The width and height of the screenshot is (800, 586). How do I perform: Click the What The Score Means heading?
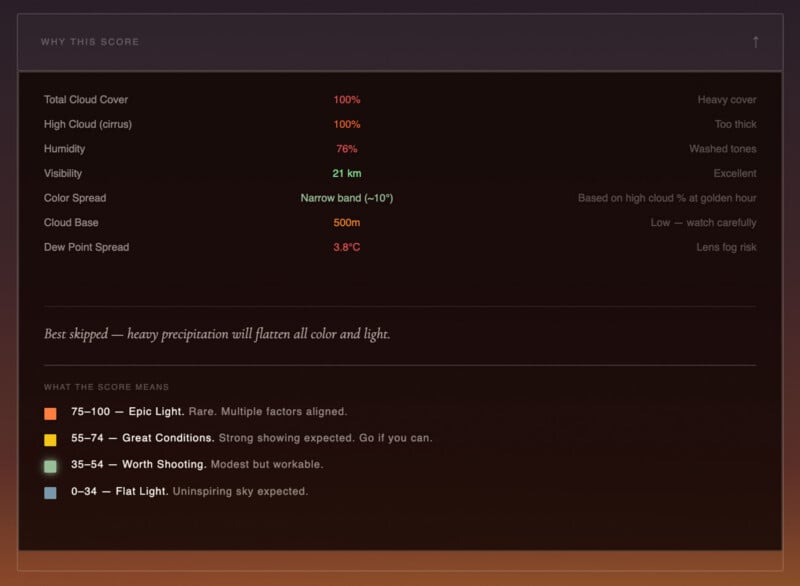pyautogui.click(x=106, y=387)
